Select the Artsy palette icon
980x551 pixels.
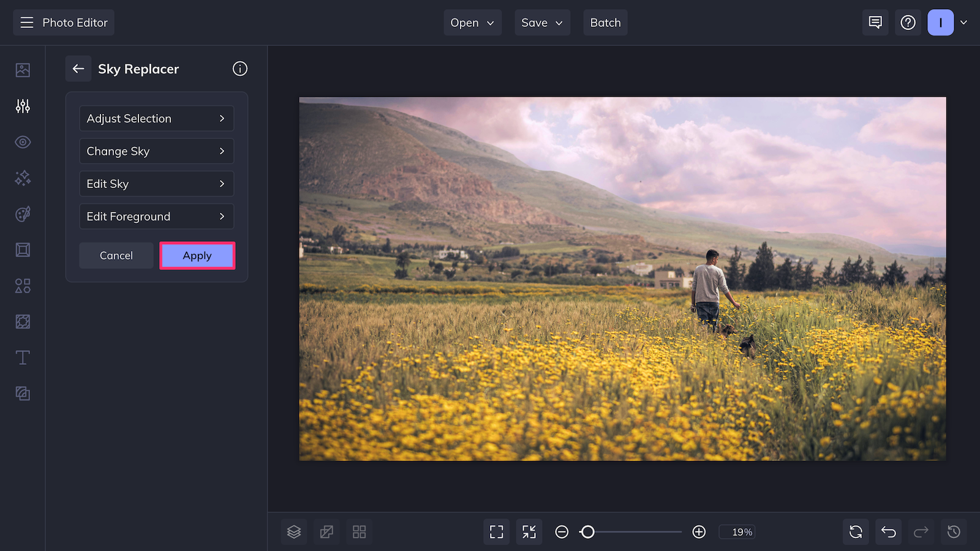[x=23, y=213]
